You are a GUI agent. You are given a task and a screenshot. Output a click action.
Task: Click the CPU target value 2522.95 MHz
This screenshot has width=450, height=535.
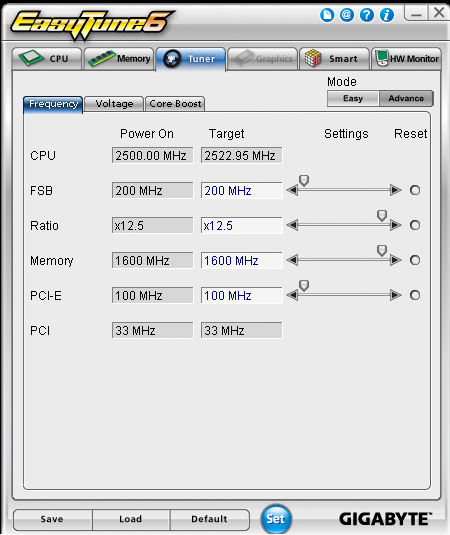242,156
